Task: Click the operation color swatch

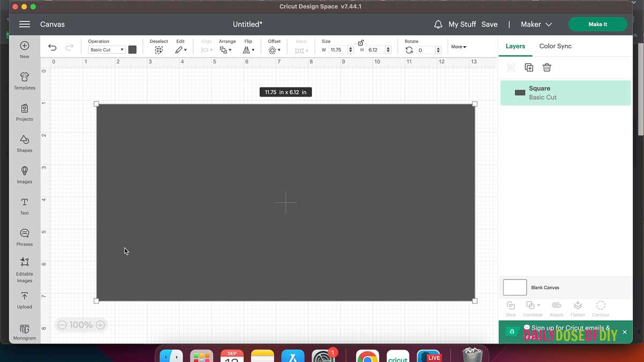Action: click(x=133, y=50)
